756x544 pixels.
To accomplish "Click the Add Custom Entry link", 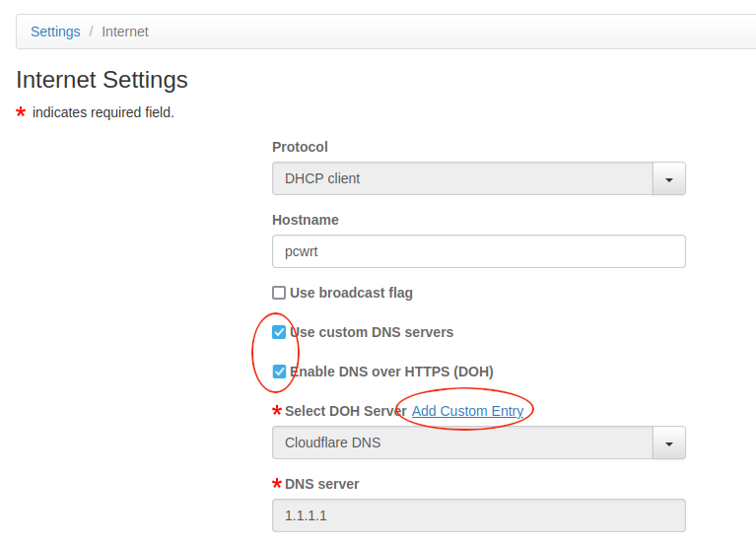I will click(467, 411).
